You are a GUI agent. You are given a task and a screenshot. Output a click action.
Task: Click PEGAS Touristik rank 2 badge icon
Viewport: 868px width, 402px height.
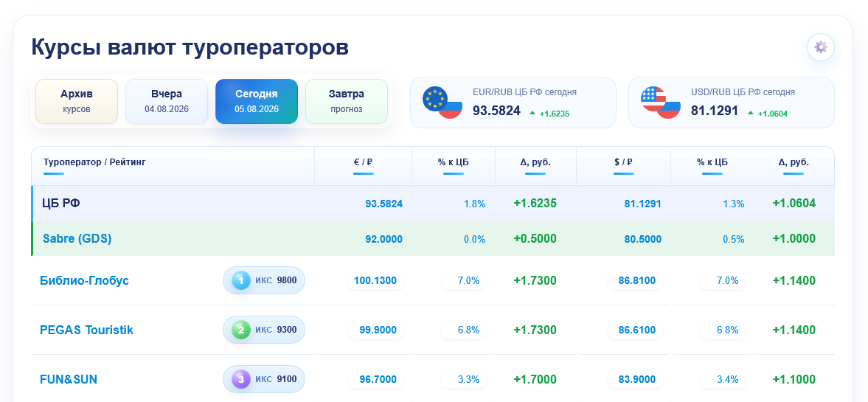pyautogui.click(x=241, y=330)
